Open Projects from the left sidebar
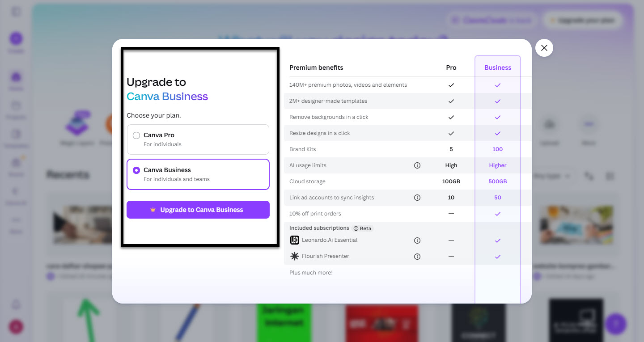644x342 pixels. tap(16, 106)
